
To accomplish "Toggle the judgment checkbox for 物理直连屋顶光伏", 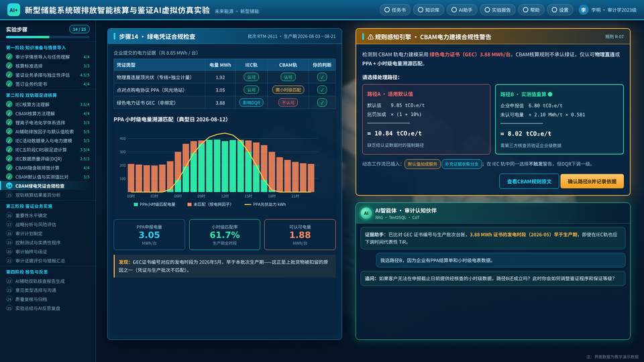I will coord(322,77).
